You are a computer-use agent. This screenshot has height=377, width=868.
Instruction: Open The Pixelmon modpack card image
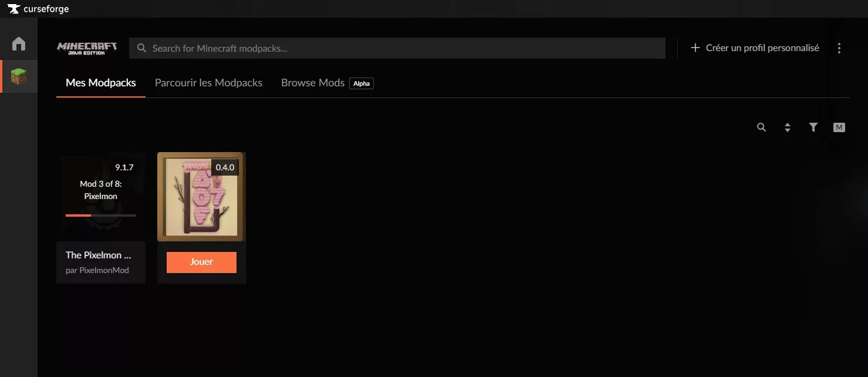(x=101, y=197)
